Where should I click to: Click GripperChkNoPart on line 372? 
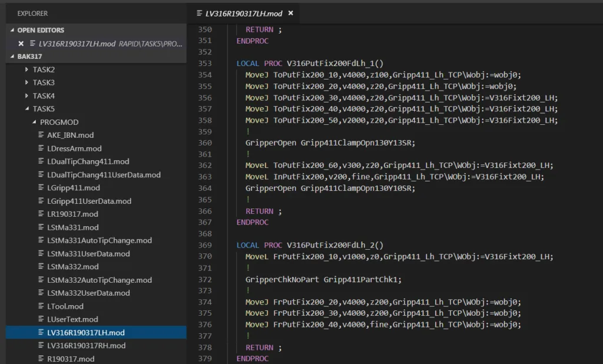point(282,280)
